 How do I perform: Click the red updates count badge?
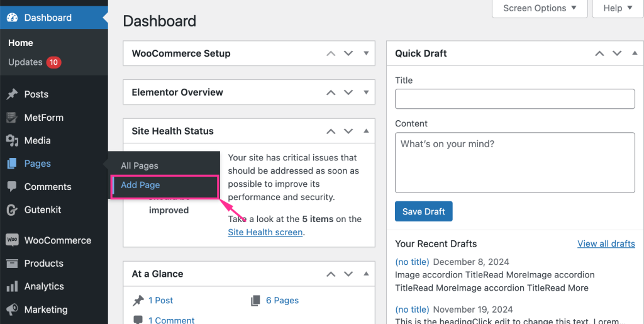pyautogui.click(x=53, y=62)
